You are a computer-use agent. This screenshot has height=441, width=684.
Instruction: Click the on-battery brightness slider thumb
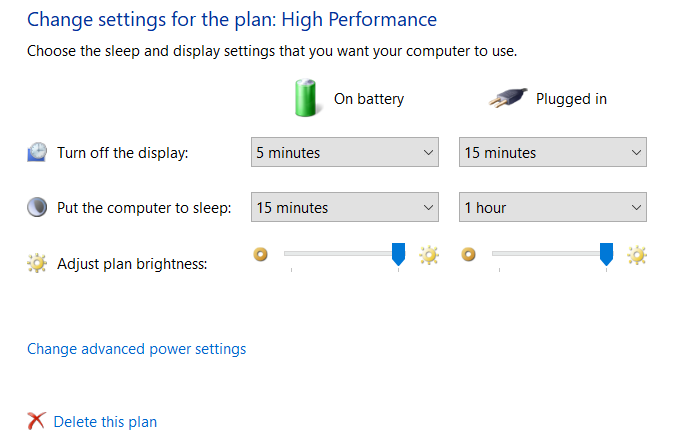pyautogui.click(x=398, y=254)
